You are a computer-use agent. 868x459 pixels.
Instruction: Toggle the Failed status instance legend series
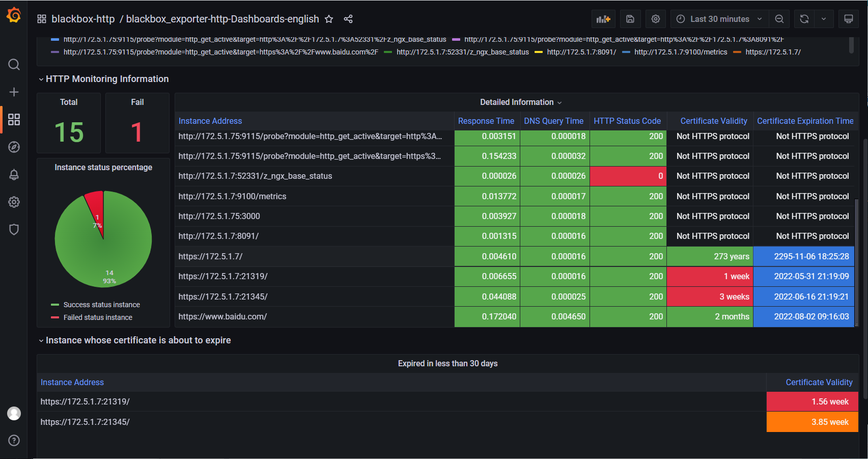[x=98, y=317]
